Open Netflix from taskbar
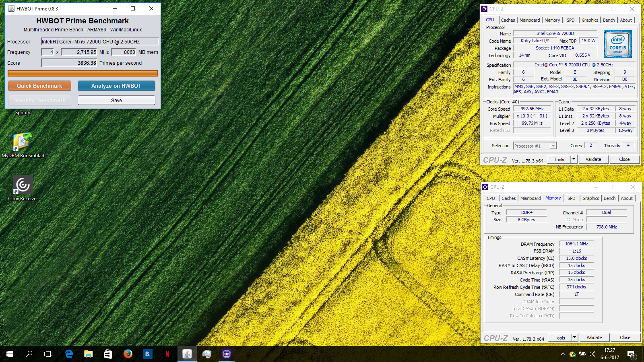The image size is (644, 362). point(167,354)
